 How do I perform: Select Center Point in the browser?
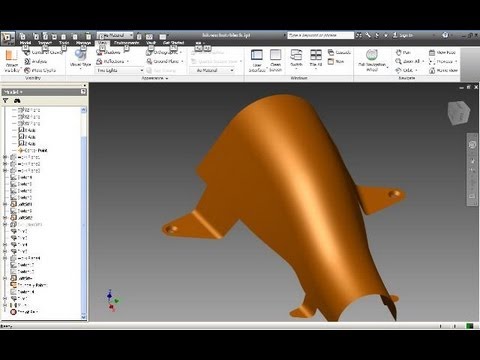[x=33, y=150]
